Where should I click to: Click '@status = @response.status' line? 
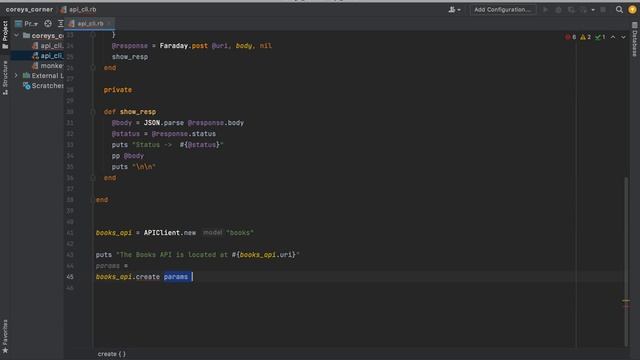pos(164,134)
